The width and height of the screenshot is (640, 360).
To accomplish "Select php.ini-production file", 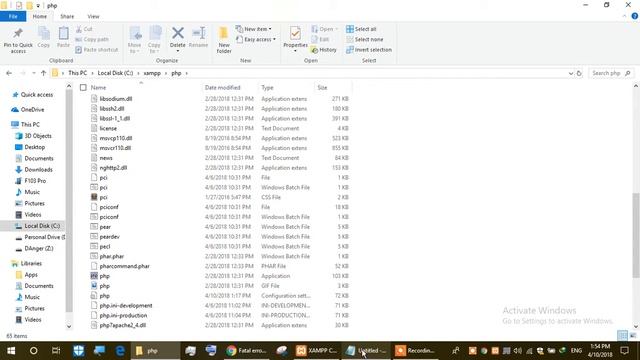I will pos(123,315).
